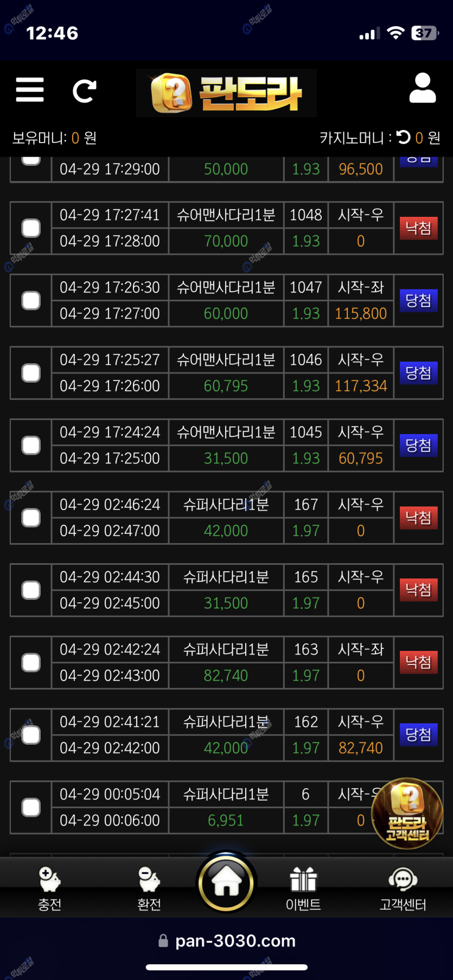Image resolution: width=453 pixels, height=980 pixels.
Task: Select checkbox for round 1046 bet
Action: (x=31, y=373)
